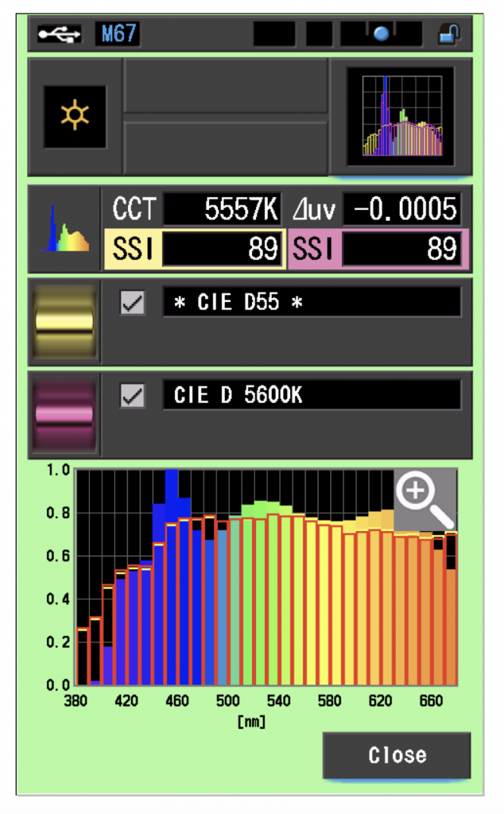Zoom the graph with the magnifier icon

point(425,499)
